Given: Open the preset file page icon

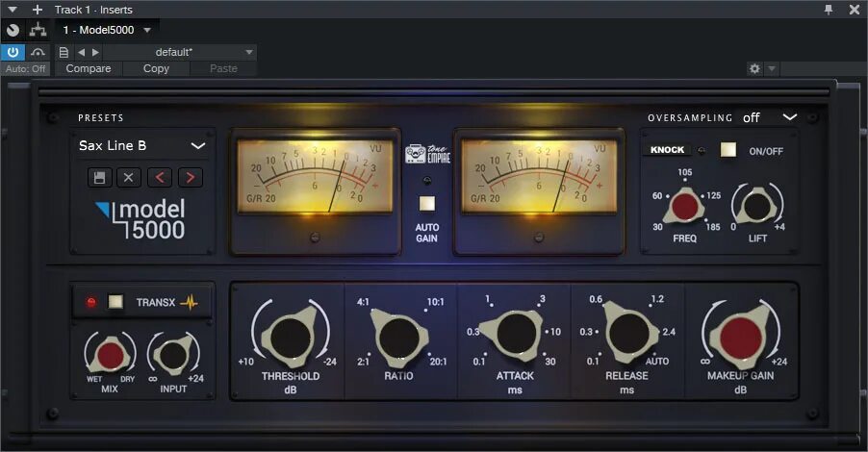Looking at the screenshot, I should 64,52.
